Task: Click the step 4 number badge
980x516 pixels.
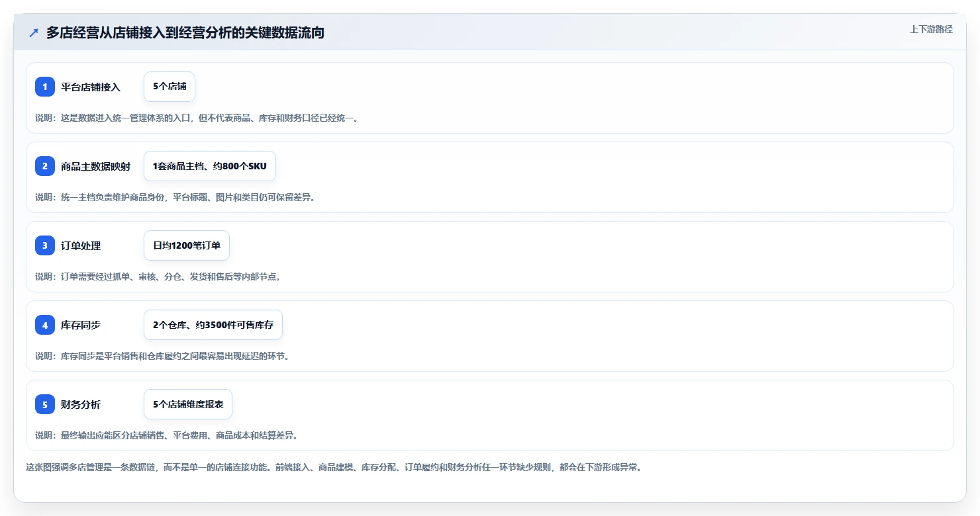Action: click(45, 325)
